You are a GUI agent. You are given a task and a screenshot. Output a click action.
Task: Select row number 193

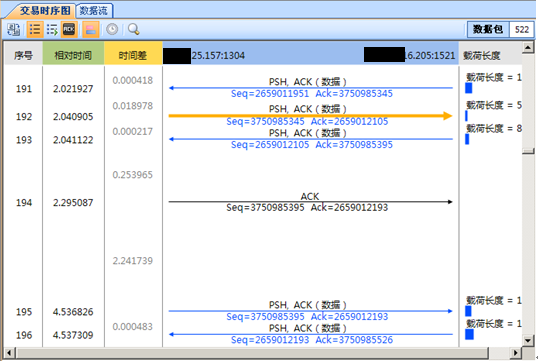24,140
